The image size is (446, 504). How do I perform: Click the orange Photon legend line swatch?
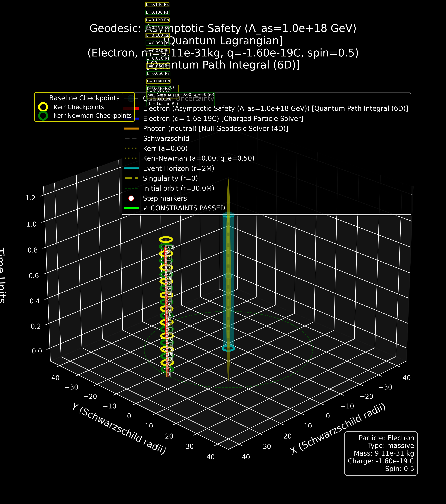[x=131, y=128]
